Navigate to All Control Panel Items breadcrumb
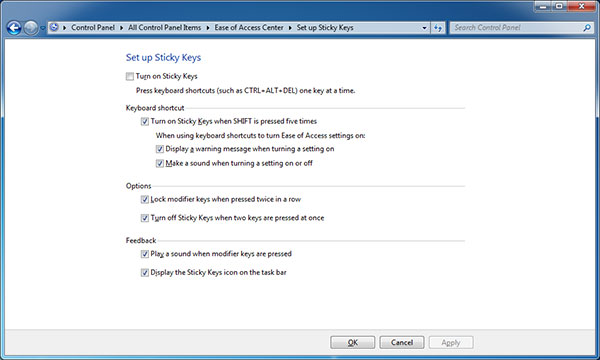Viewport: 600px width, 360px height. (x=165, y=28)
